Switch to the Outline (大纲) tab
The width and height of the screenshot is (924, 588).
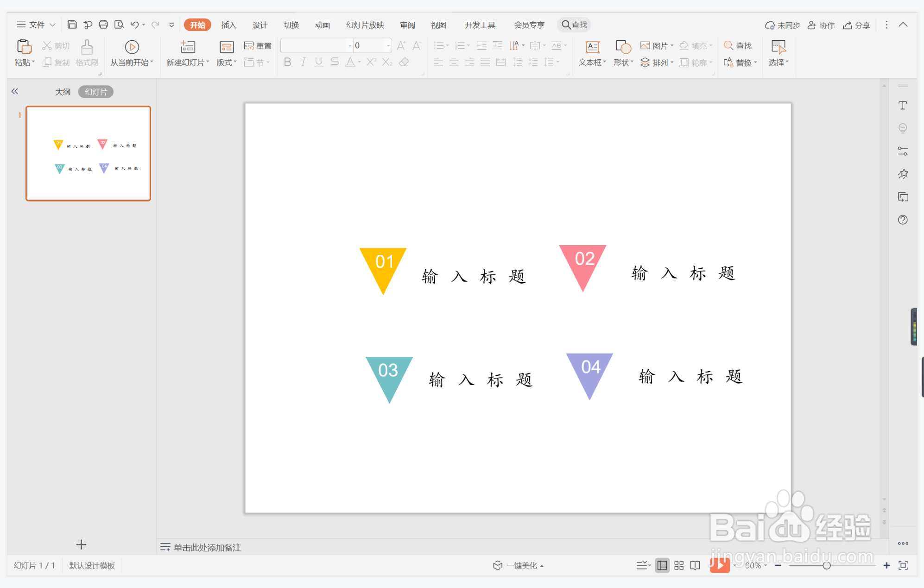[x=63, y=92]
